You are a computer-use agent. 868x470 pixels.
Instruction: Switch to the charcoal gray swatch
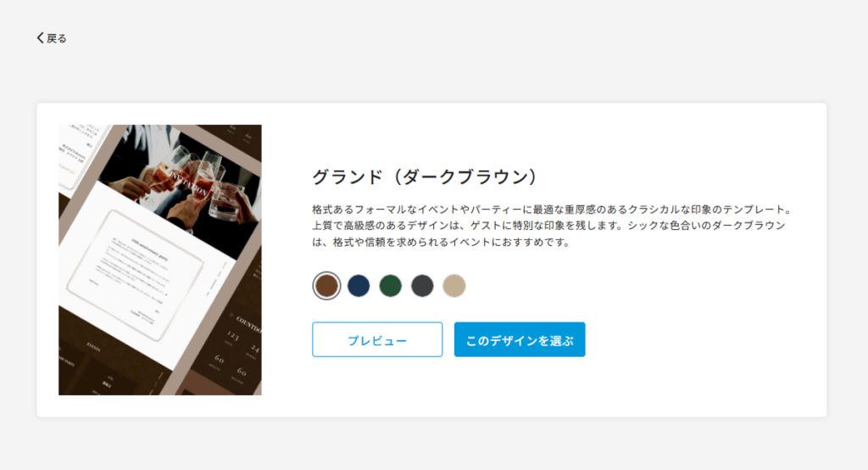422,286
